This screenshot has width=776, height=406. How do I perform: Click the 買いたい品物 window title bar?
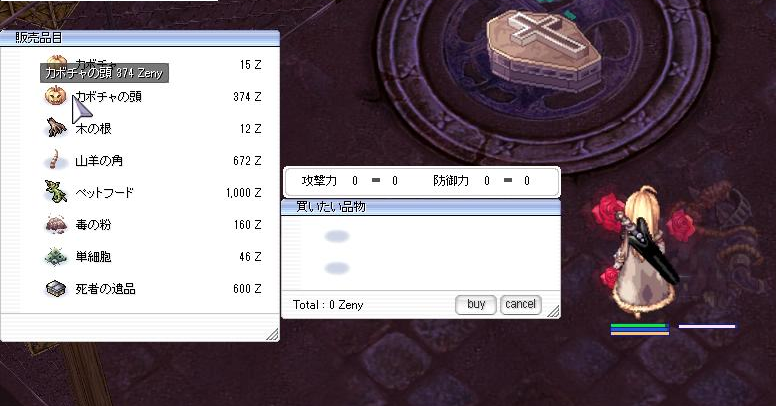(x=420, y=206)
